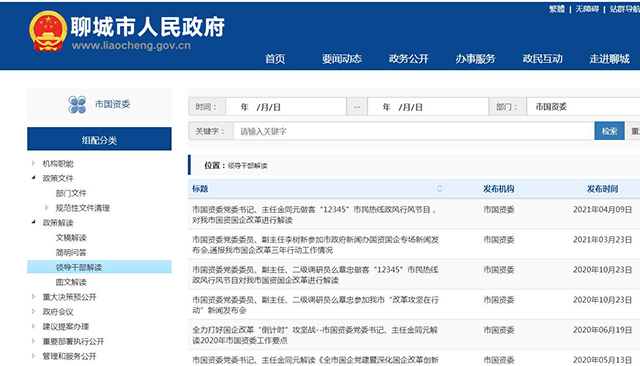Click the 关键字 keyword input field

pos(414,131)
